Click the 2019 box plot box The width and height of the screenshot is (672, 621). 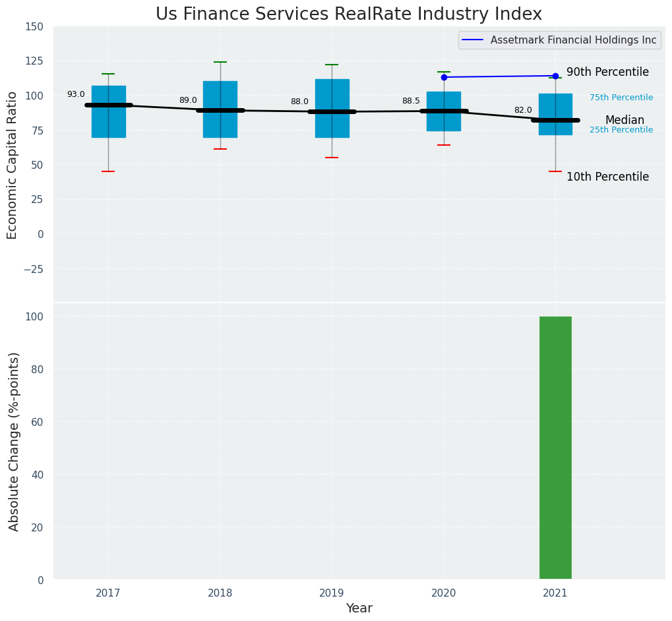coord(332,108)
